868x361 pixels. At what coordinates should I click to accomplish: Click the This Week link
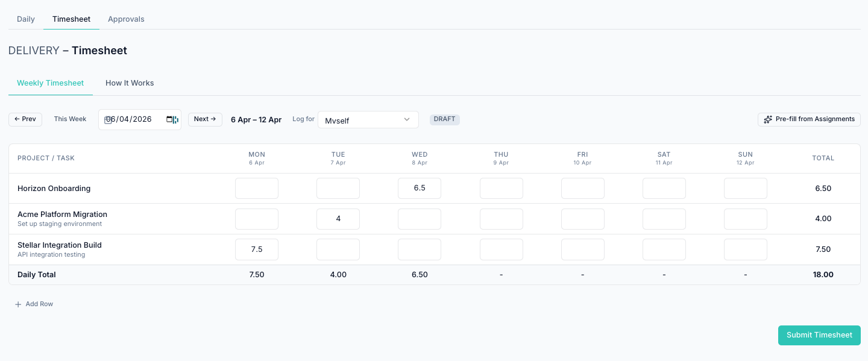coord(70,119)
